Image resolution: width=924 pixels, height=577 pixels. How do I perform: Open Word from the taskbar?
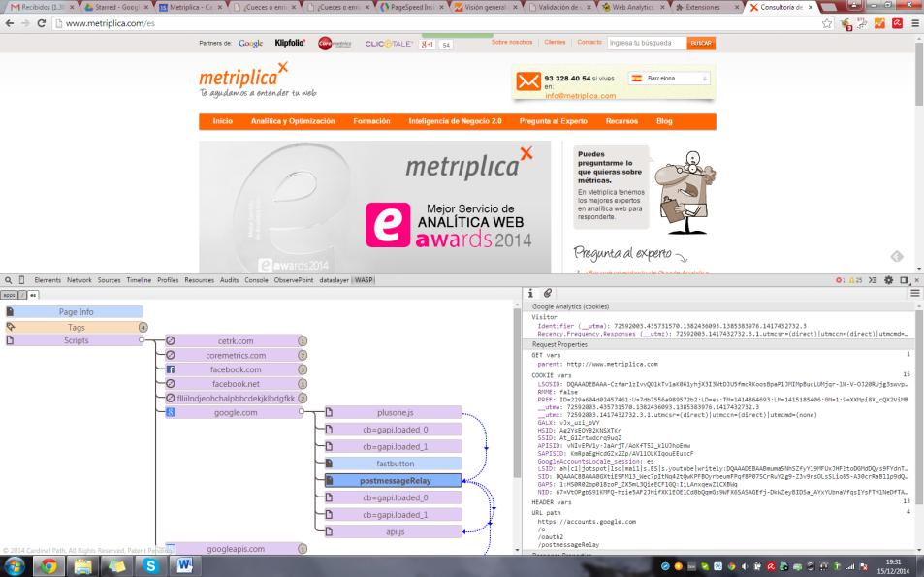184,566
